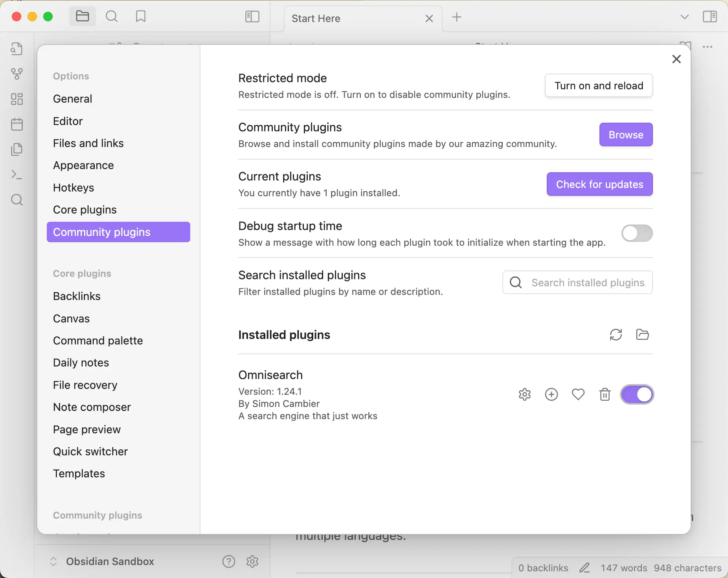Click the Omnisearch donate heart icon

578,394
